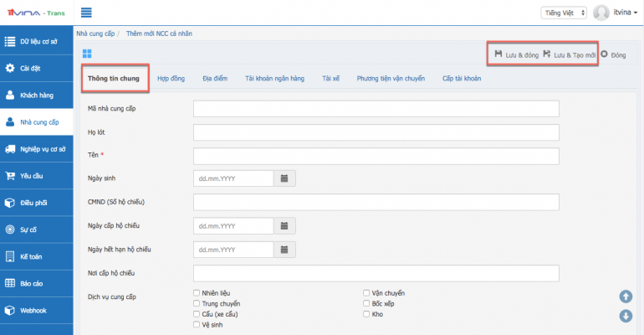The image size is (644, 335).
Task: Switch to the Hợp đồng tab
Action: pyautogui.click(x=171, y=79)
